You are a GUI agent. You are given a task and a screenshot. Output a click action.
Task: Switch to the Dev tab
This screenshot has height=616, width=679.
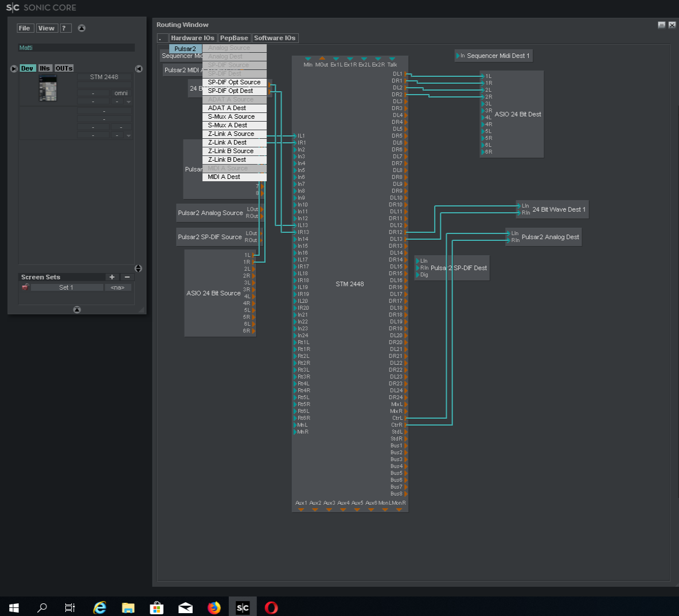28,68
